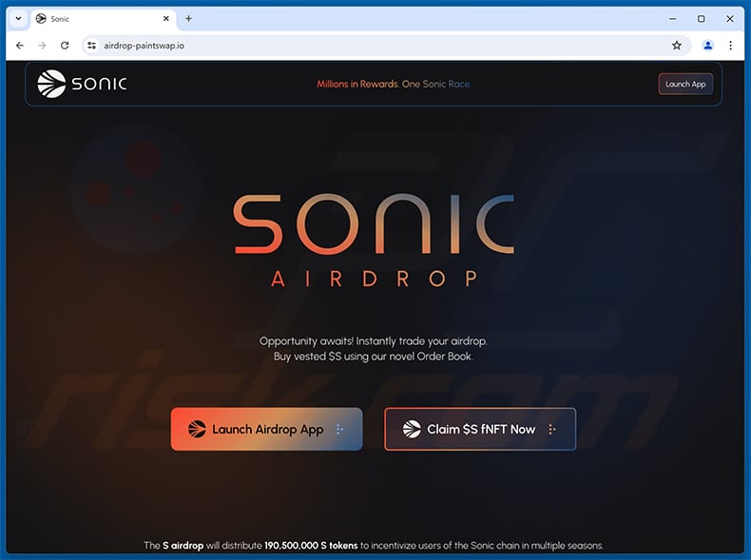This screenshot has height=560, width=751.
Task: Click the Launch Airdrop App button
Action: (x=267, y=429)
